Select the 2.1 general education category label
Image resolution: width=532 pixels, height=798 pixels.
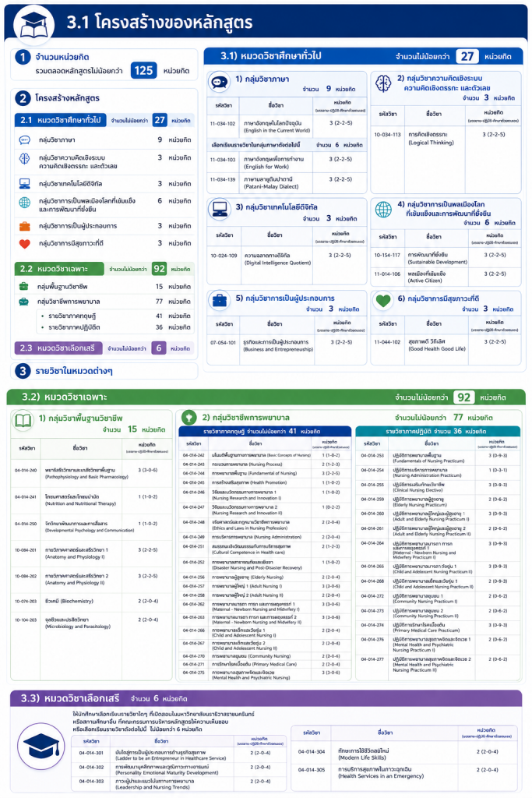pyautogui.click(x=61, y=120)
